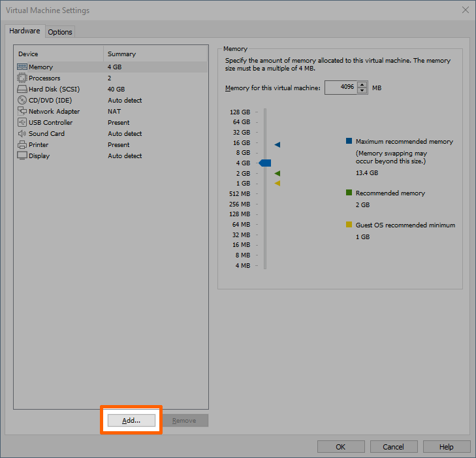Click the Add... button

[131, 421]
